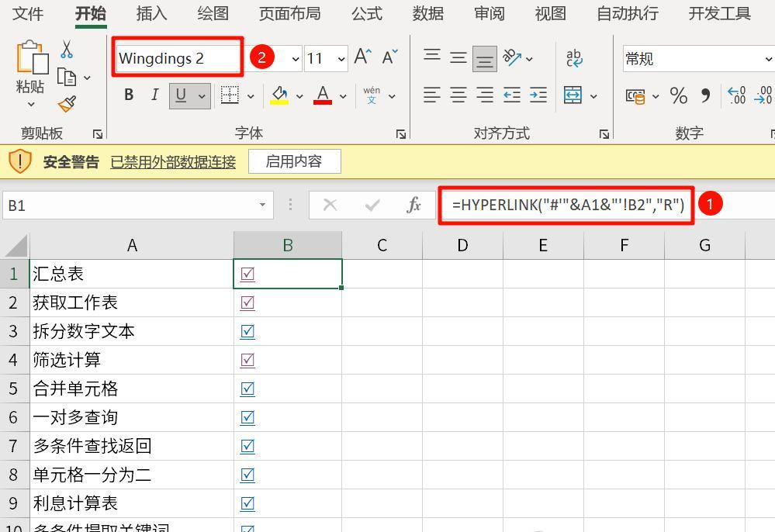The width and height of the screenshot is (775, 532).
Task: Toggle Italic formatting
Action: pos(154,95)
